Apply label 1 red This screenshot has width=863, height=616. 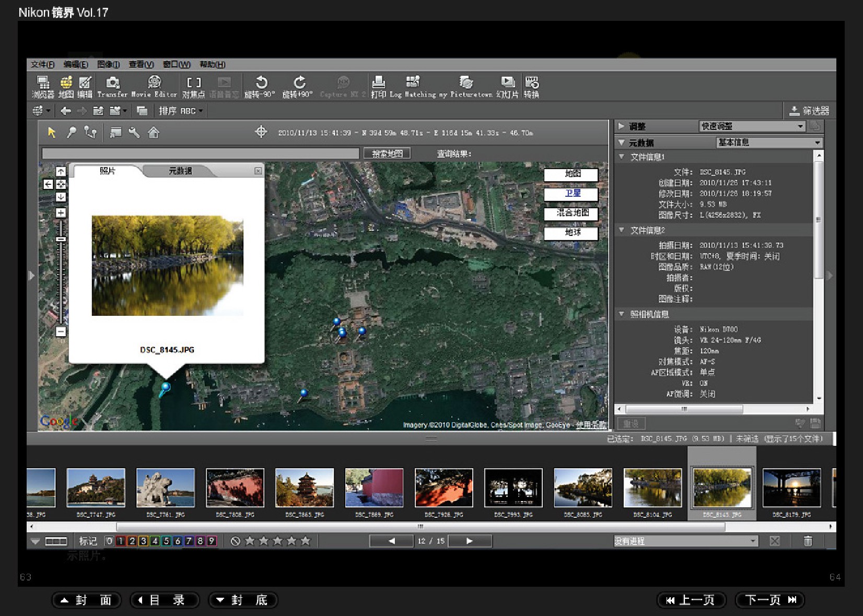120,541
